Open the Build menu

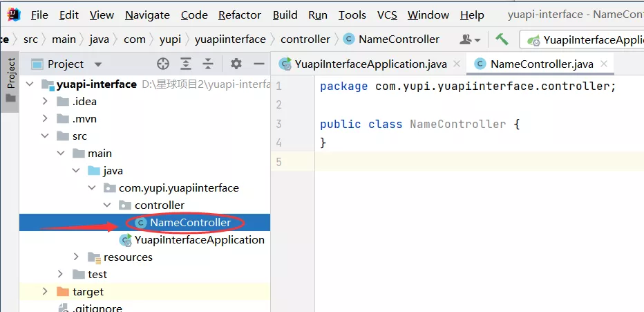click(285, 15)
